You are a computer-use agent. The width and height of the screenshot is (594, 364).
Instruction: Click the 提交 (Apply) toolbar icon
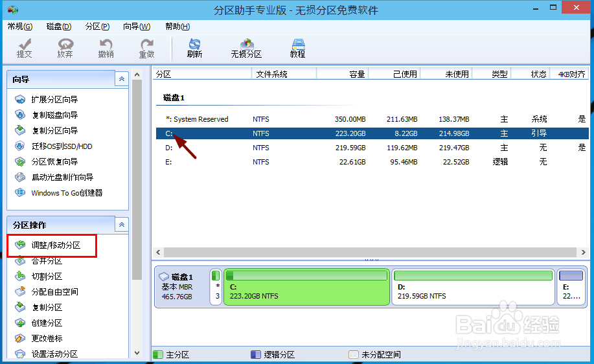[24, 48]
